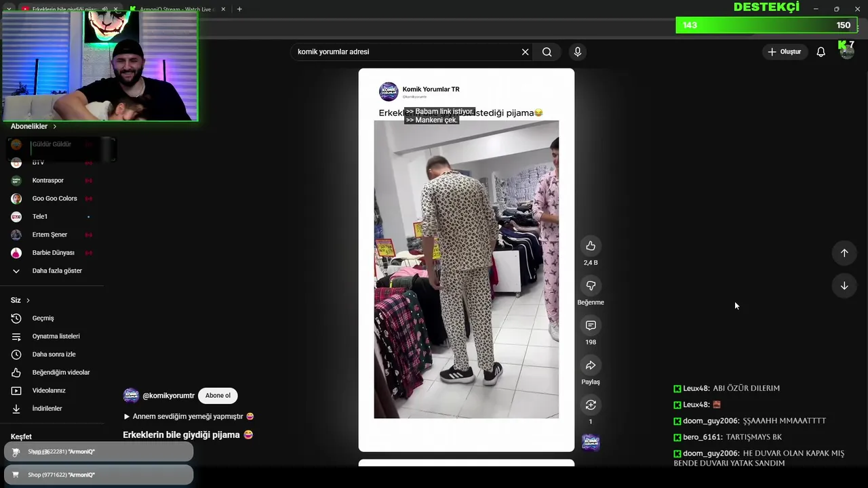
Task: Open the comments showing 198
Action: point(591,326)
